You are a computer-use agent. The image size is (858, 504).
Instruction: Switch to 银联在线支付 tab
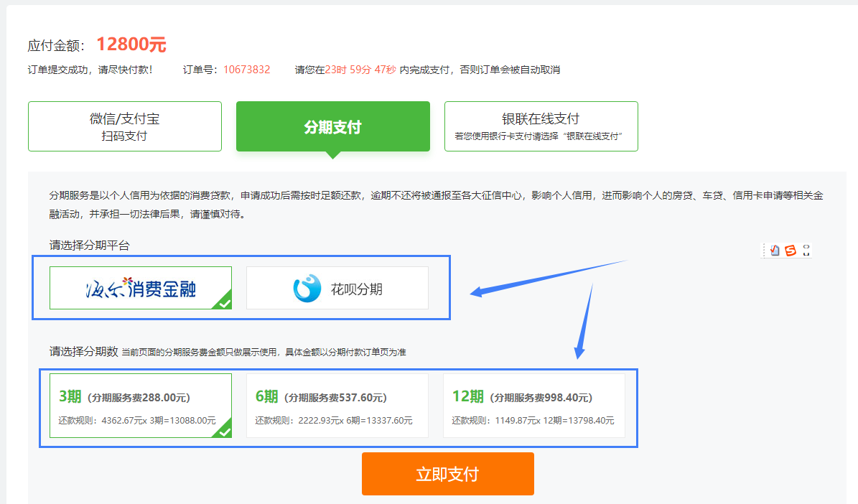[x=541, y=126]
